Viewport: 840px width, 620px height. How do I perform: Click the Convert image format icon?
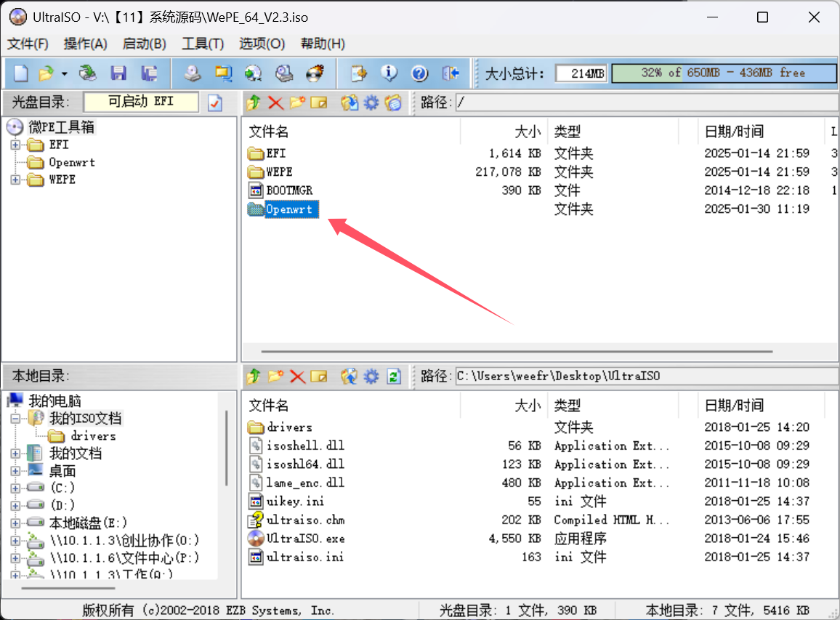pos(254,73)
